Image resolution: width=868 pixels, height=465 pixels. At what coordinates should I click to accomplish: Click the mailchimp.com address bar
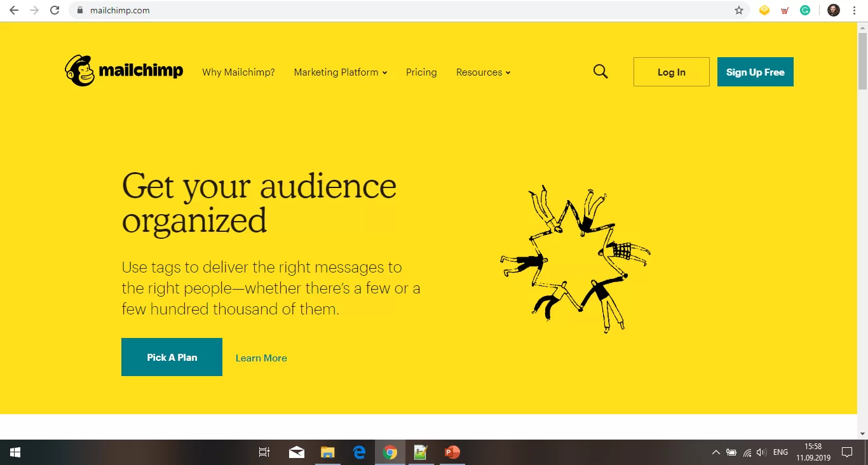(x=381, y=10)
